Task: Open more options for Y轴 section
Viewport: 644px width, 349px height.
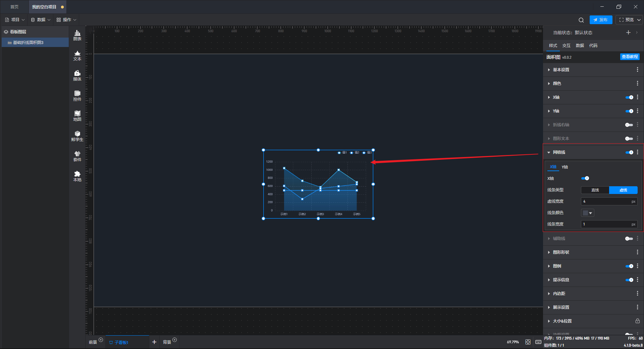Action: point(637,111)
